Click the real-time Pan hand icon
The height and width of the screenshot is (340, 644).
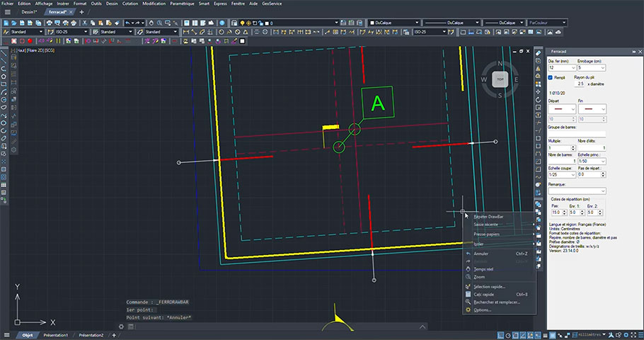click(151, 23)
